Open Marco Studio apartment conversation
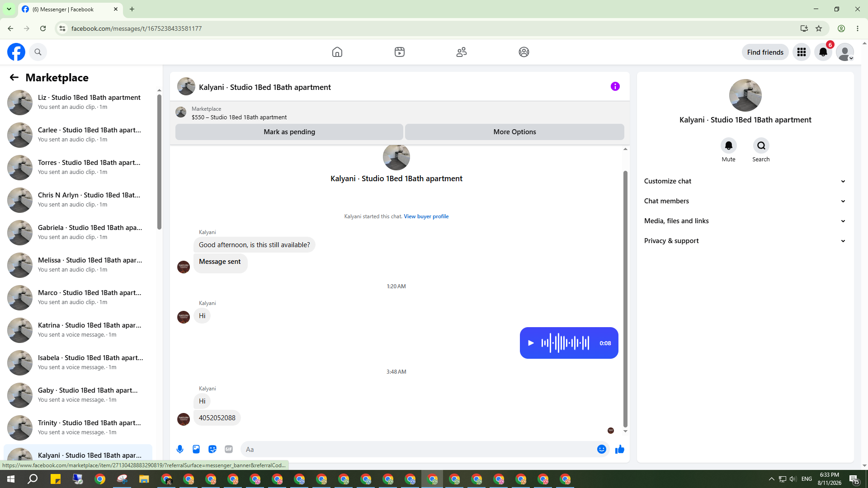Image resolution: width=868 pixels, height=488 pixels. (78, 297)
